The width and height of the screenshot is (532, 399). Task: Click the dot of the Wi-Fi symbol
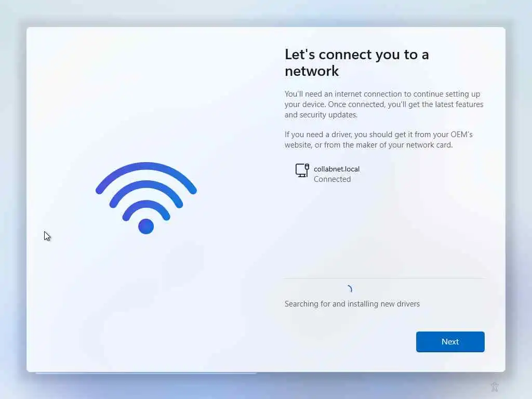coord(146,227)
